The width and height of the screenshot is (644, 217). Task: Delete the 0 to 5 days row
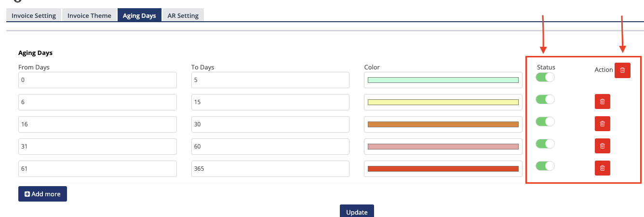622,70
